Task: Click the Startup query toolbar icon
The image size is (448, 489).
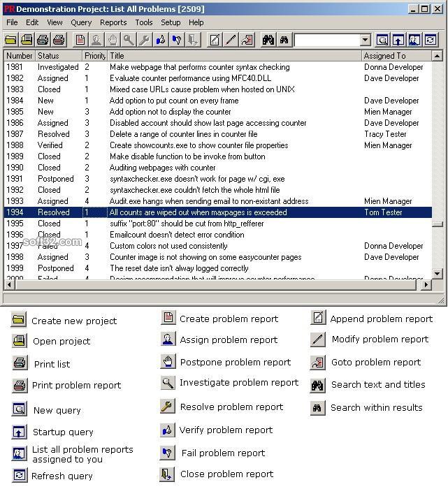Action: (398, 40)
